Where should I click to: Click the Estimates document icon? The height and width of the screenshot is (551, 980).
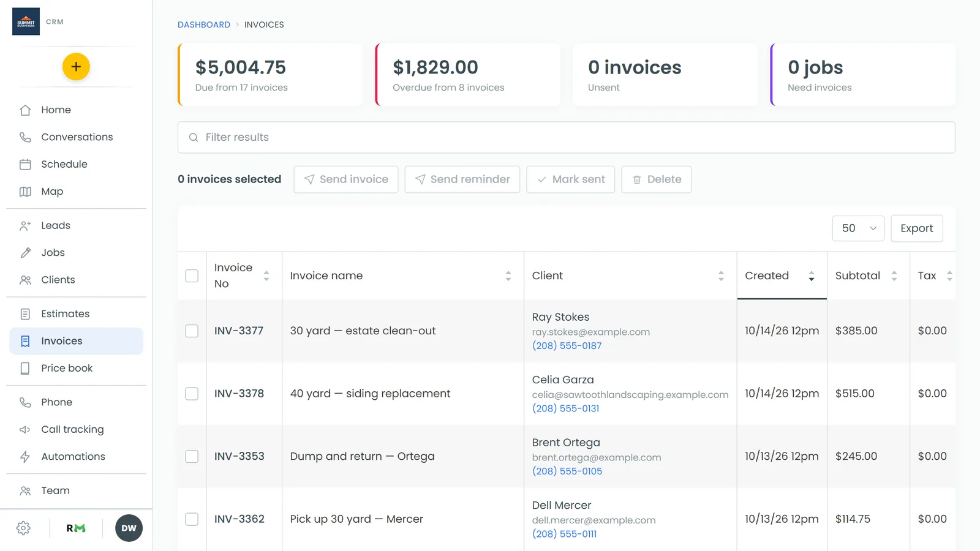pos(25,314)
